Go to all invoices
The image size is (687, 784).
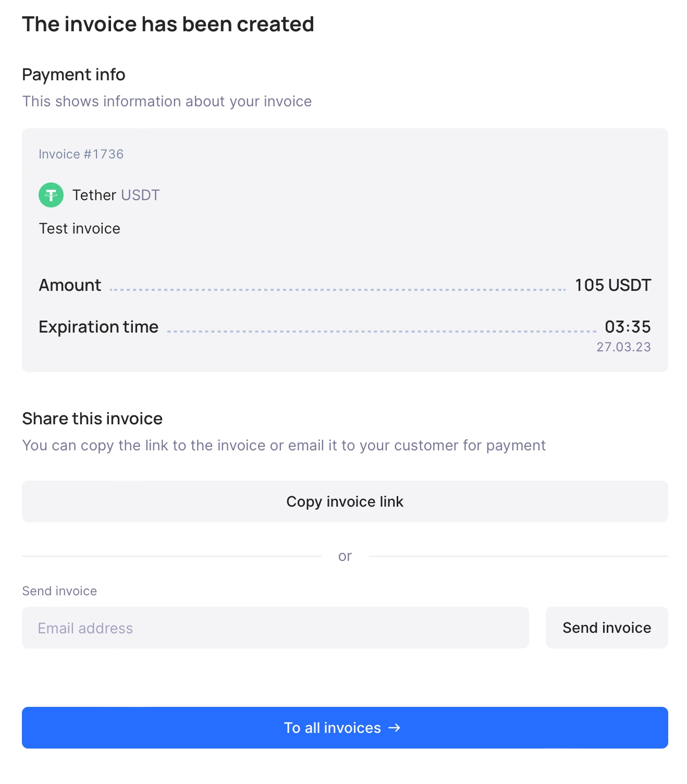(x=345, y=728)
